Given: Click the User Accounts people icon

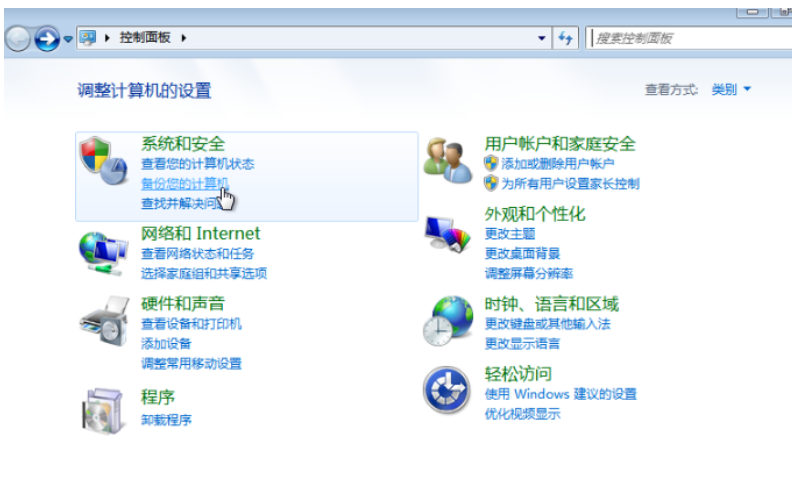Looking at the screenshot, I should (447, 160).
